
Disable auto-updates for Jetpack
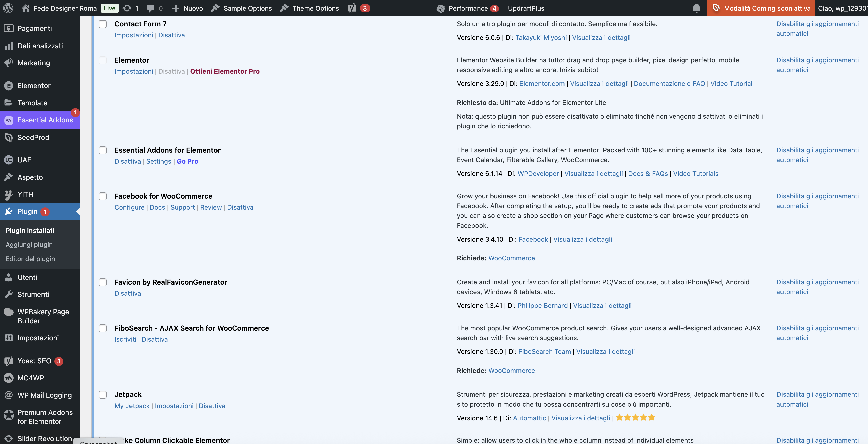click(x=817, y=399)
